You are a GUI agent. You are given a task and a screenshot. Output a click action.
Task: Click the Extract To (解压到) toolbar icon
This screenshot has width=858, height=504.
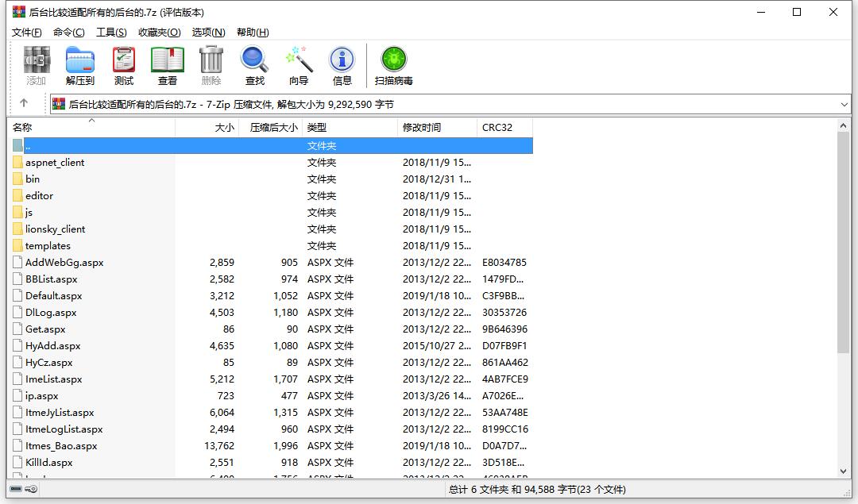(x=79, y=65)
